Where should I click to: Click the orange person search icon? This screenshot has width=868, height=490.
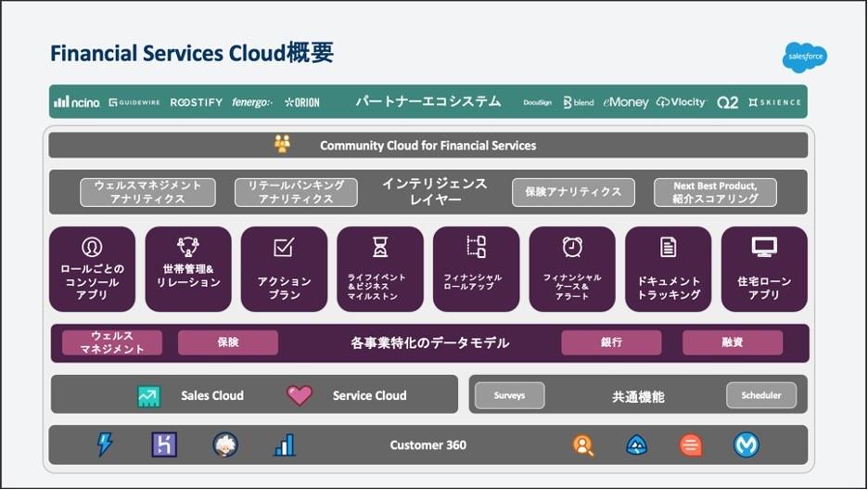coord(583,445)
